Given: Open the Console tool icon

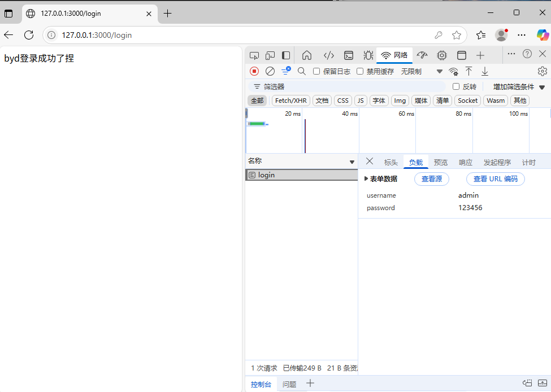Looking at the screenshot, I should (349, 55).
